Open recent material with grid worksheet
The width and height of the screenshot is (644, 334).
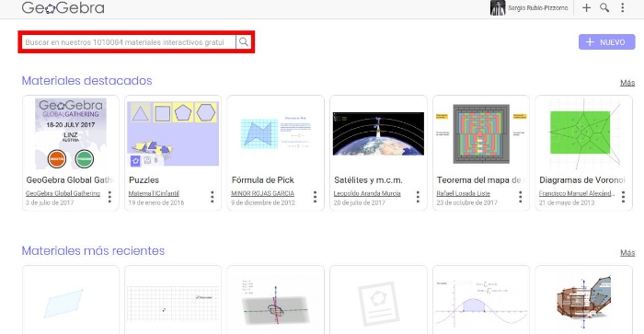point(173,304)
